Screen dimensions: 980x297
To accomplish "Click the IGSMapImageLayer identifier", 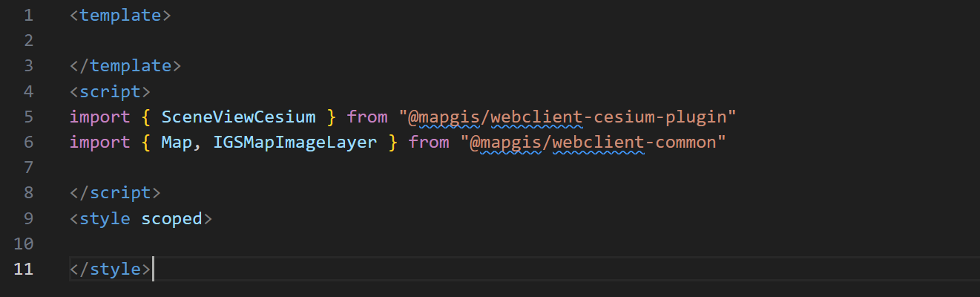I will tap(295, 142).
